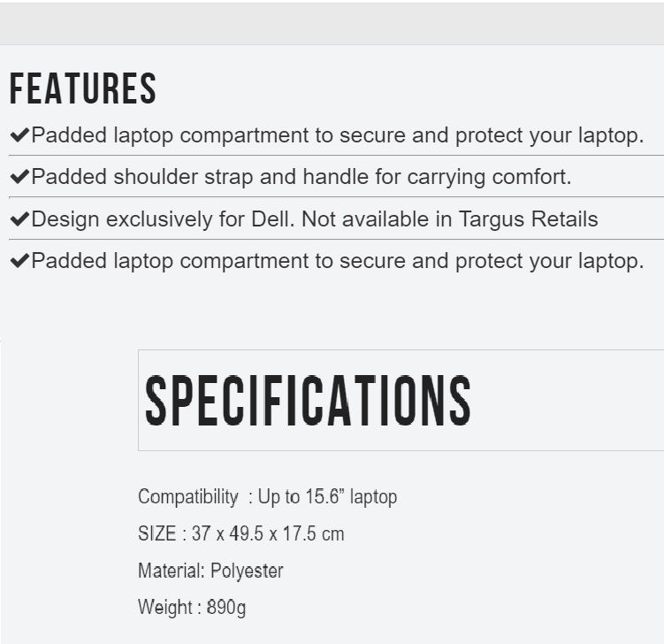Click the SPECIFICATIONS heading
The width and height of the screenshot is (664, 644).
click(308, 400)
